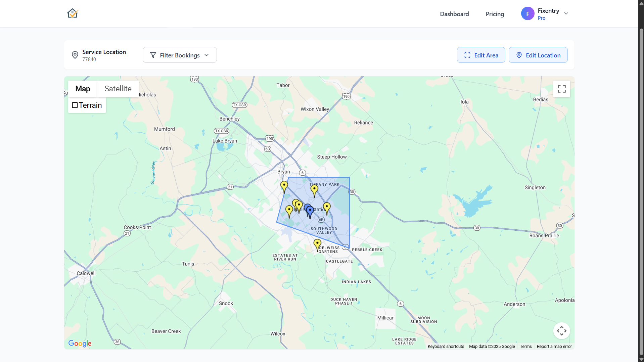Click the Pro plan label
The image size is (644, 362).
point(541,18)
